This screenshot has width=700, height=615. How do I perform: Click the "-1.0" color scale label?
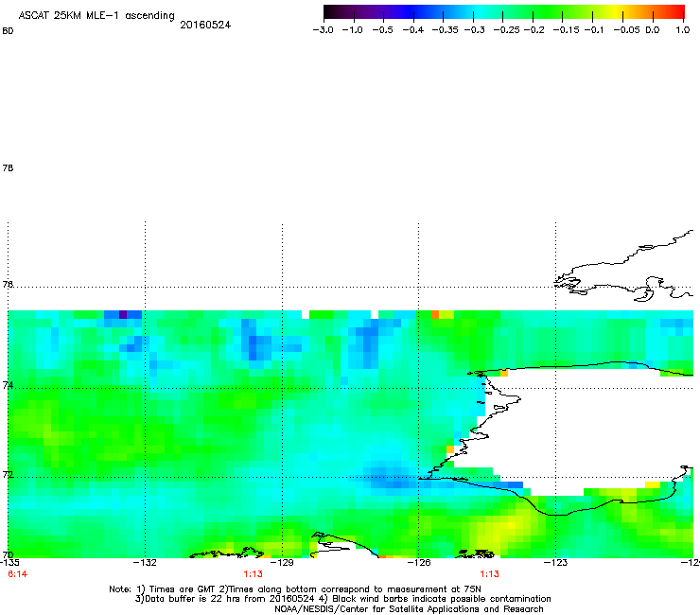pyautogui.click(x=352, y=30)
